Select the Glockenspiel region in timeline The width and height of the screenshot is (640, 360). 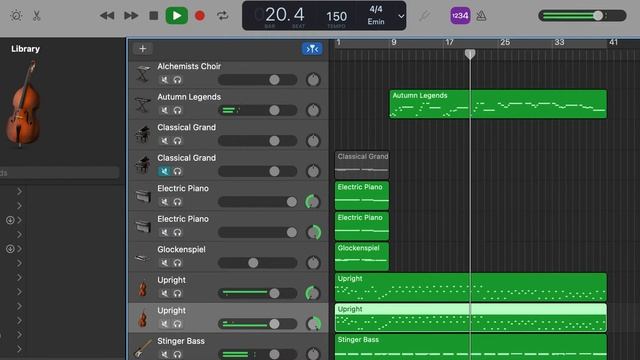coord(362,257)
